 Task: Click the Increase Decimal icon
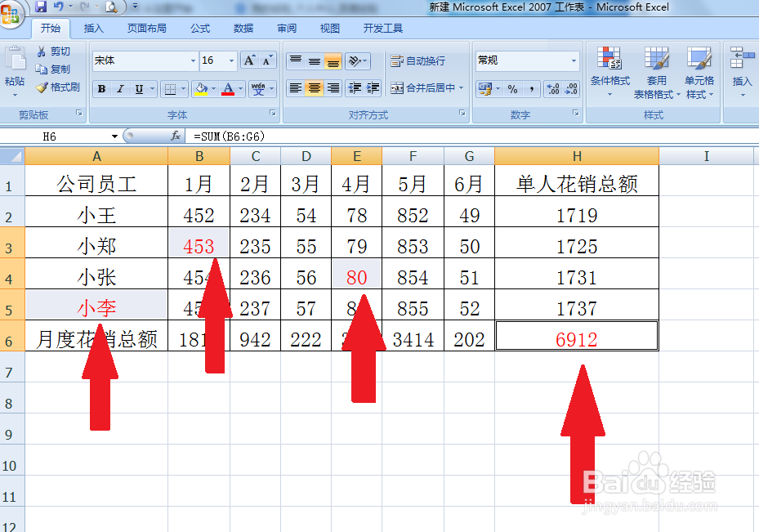click(x=552, y=88)
